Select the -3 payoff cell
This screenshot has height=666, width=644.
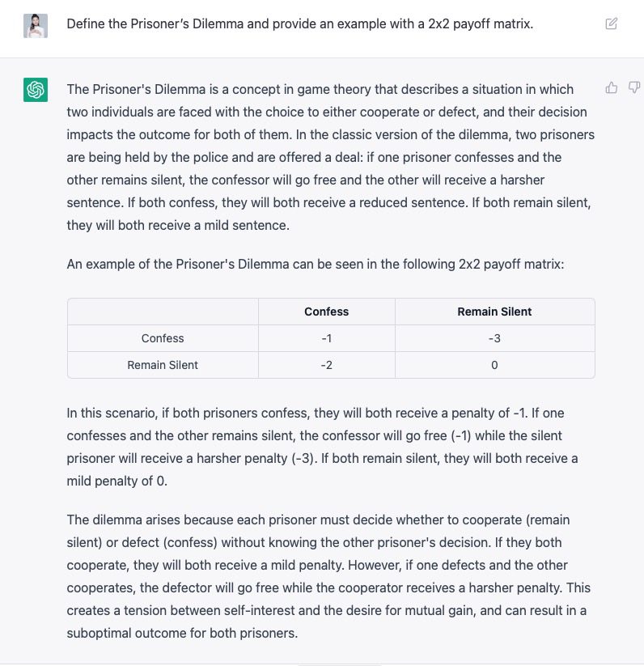(494, 338)
